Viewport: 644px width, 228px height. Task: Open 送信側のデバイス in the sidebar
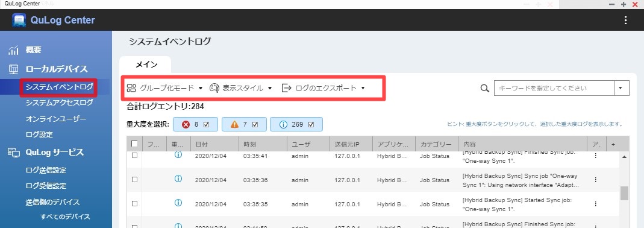[x=52, y=202]
